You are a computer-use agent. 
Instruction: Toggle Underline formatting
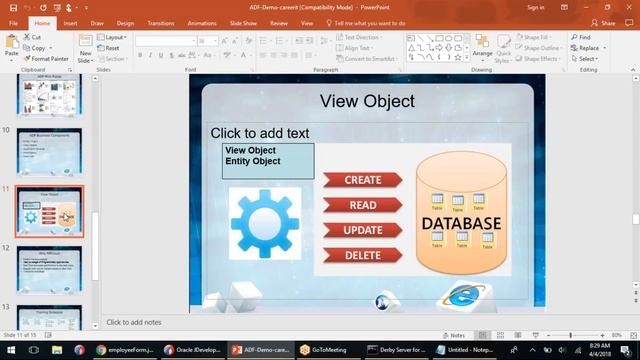tap(161, 55)
